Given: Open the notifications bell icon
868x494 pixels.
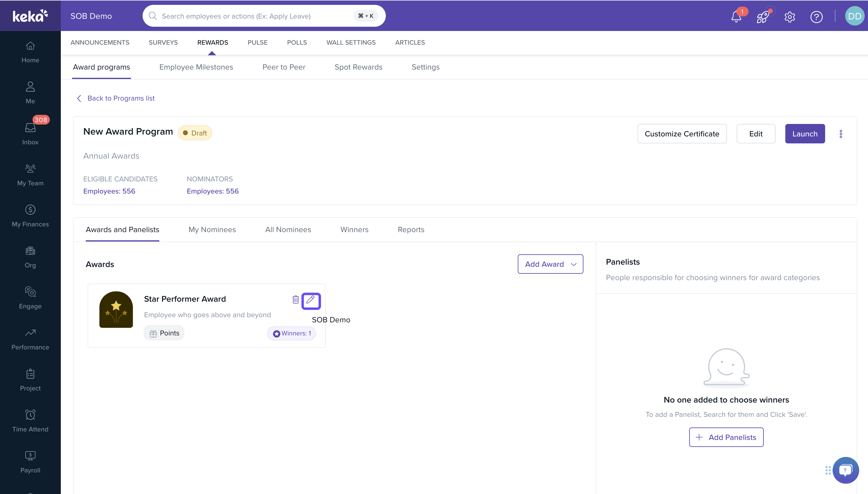Looking at the screenshot, I should click(x=736, y=16).
